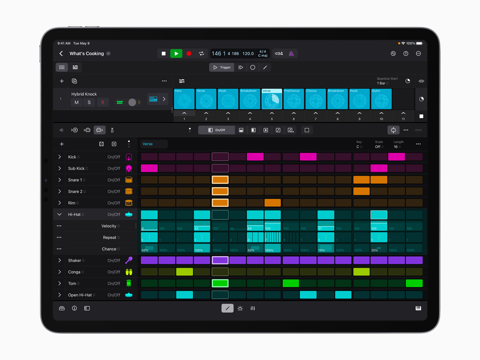The width and height of the screenshot is (480, 360).
Task: Trigger the Outro cell in the grid
Action: tap(381, 99)
